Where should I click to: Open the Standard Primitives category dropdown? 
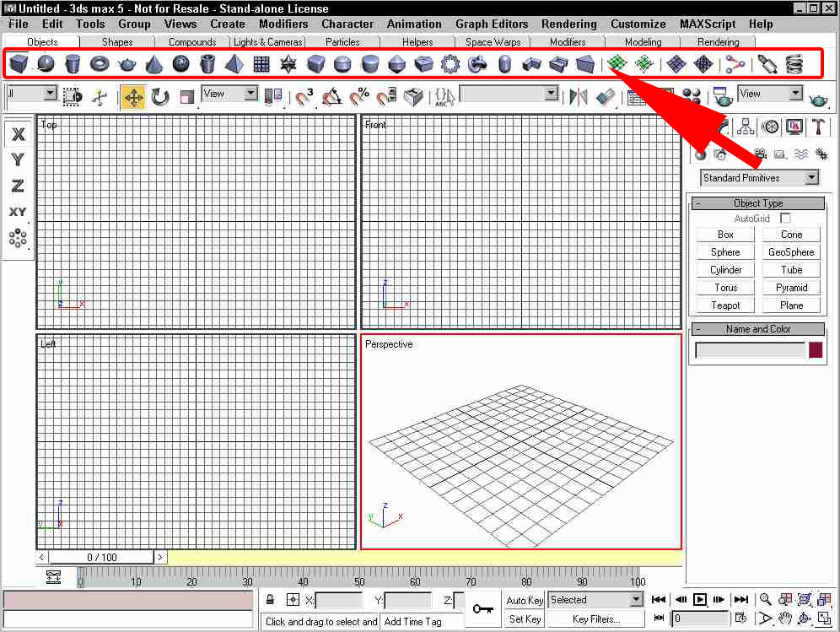point(760,177)
